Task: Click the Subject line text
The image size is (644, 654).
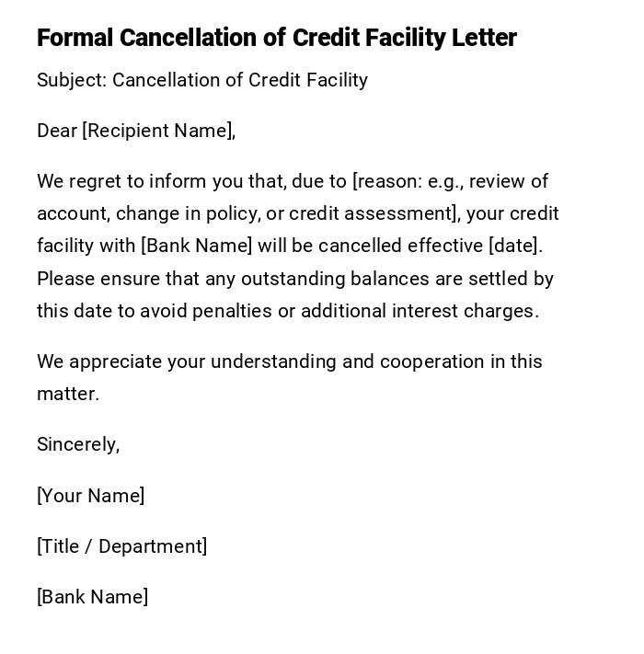Action: [x=202, y=80]
